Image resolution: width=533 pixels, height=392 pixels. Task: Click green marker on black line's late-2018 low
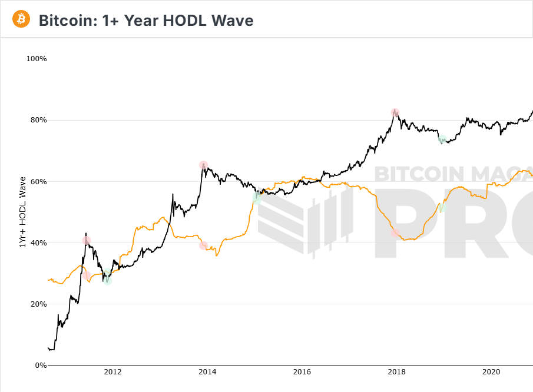442,139
